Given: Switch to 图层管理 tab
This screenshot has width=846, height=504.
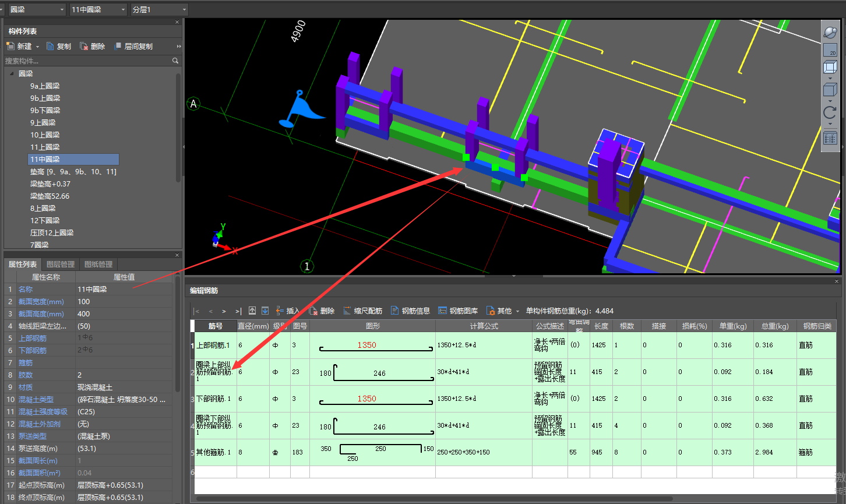Looking at the screenshot, I should (x=61, y=265).
